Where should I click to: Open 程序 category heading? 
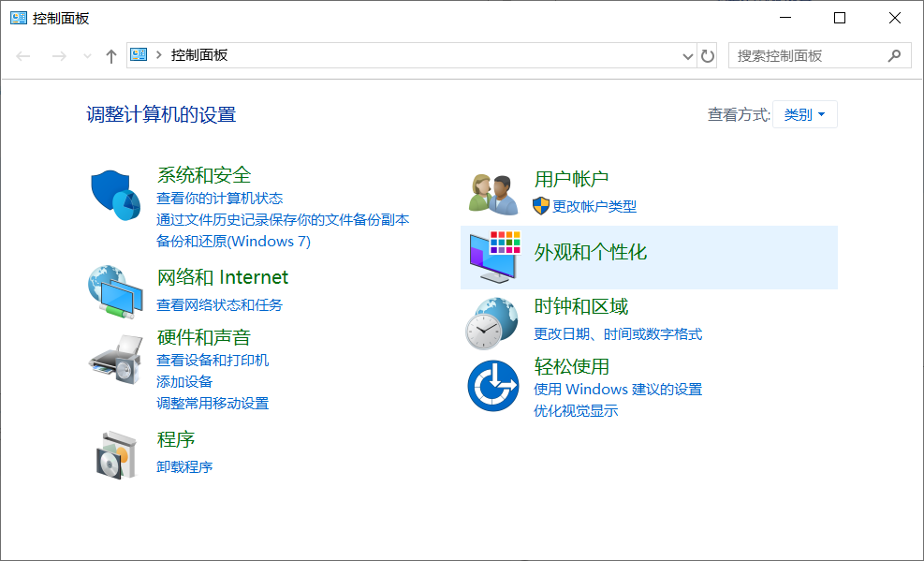pos(176,439)
